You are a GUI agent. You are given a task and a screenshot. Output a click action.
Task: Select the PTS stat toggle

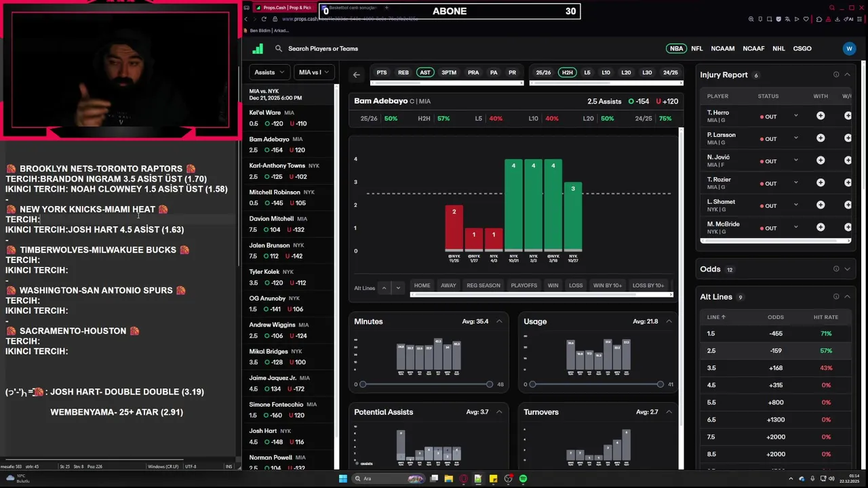[x=382, y=73]
